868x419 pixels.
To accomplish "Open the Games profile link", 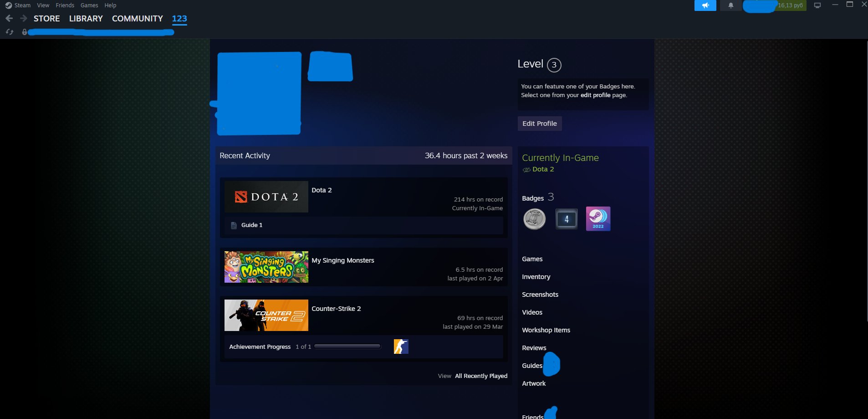I will point(532,259).
